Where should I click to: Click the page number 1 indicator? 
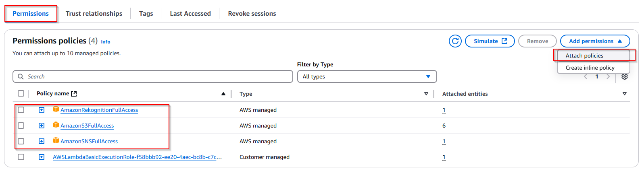tap(597, 76)
